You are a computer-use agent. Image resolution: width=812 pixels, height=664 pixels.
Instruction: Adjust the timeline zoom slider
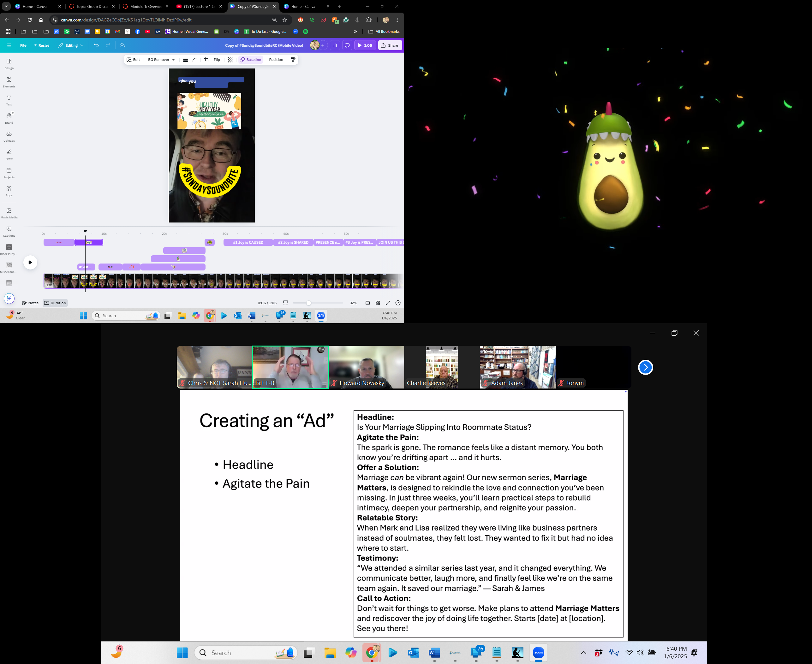click(x=308, y=303)
